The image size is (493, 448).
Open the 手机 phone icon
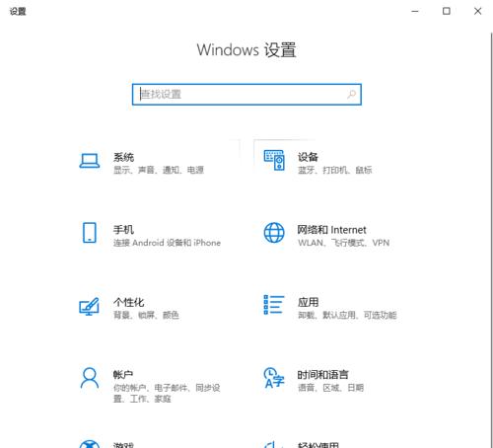click(x=90, y=233)
